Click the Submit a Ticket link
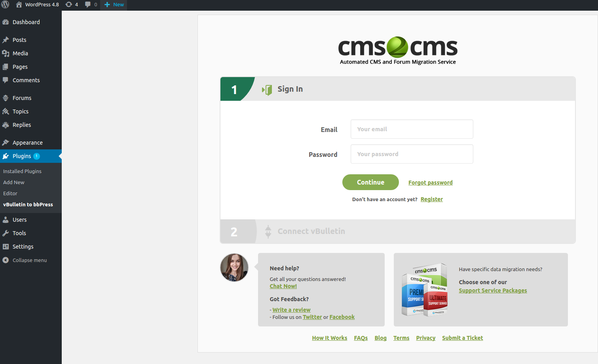The width and height of the screenshot is (598, 364). [463, 338]
